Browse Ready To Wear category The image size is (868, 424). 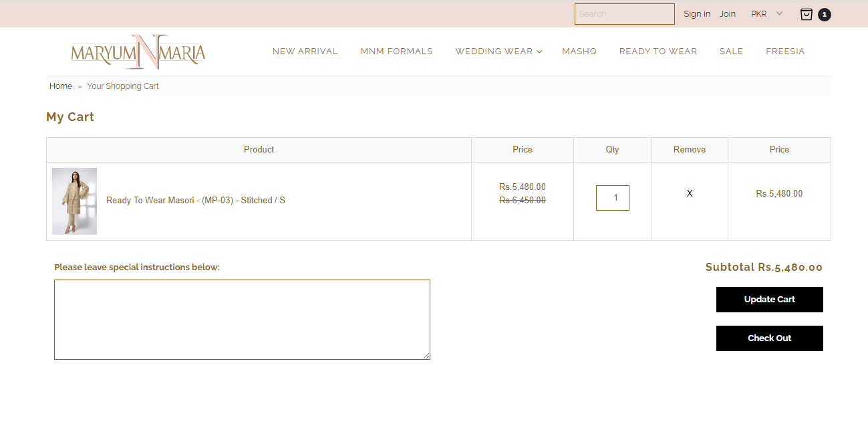pyautogui.click(x=658, y=51)
